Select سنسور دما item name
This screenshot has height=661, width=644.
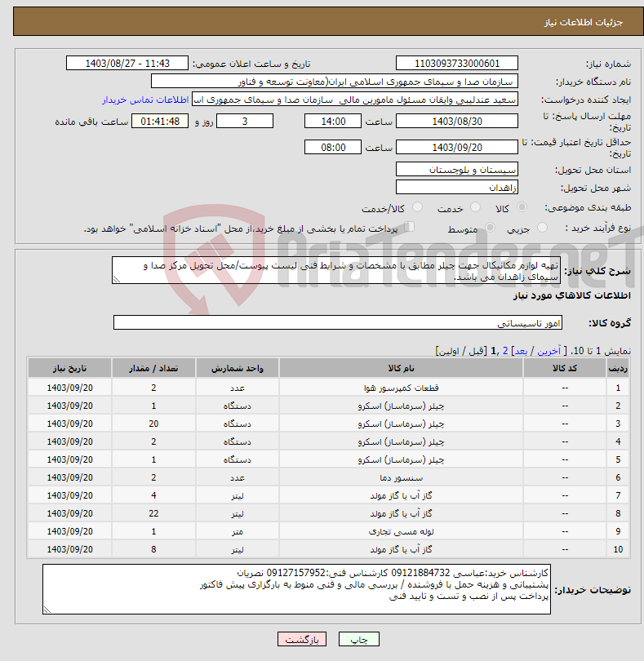(x=401, y=477)
